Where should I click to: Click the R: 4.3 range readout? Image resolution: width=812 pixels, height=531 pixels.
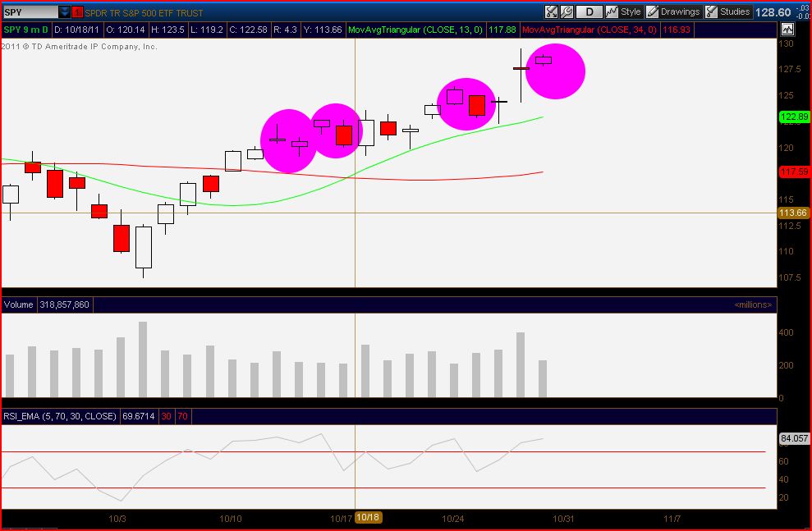click(285, 30)
